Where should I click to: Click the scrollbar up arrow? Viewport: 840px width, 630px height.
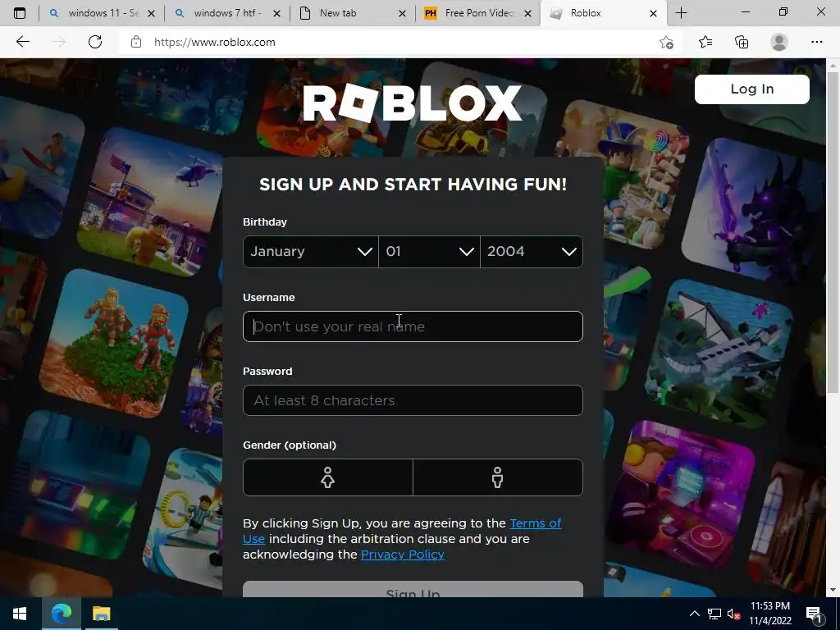click(833, 65)
